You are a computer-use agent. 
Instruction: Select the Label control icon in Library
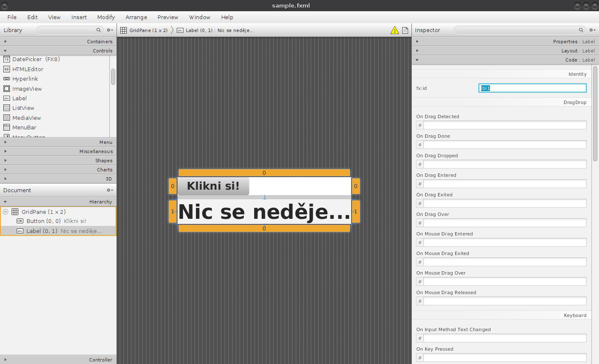(x=6, y=98)
